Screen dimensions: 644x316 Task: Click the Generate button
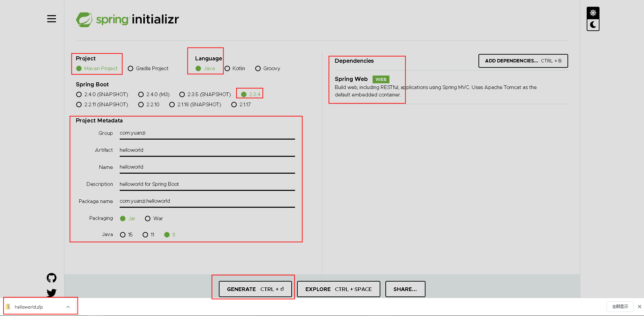pyautogui.click(x=255, y=289)
